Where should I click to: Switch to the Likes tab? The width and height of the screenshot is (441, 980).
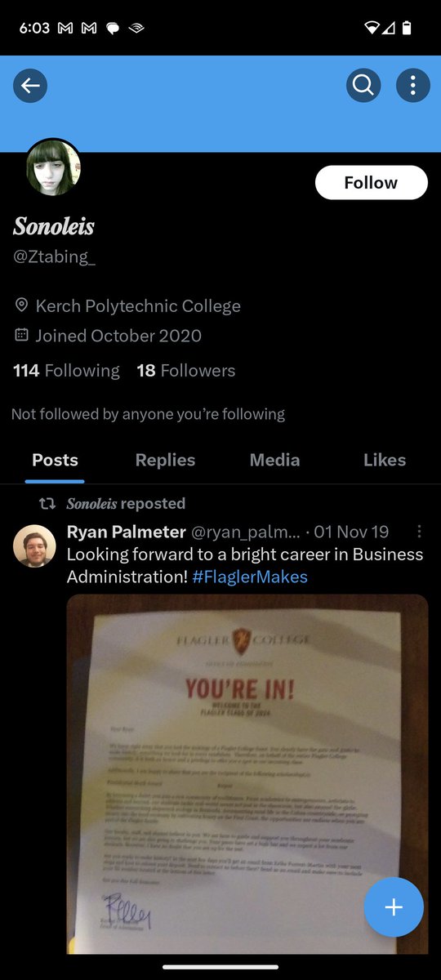385,460
